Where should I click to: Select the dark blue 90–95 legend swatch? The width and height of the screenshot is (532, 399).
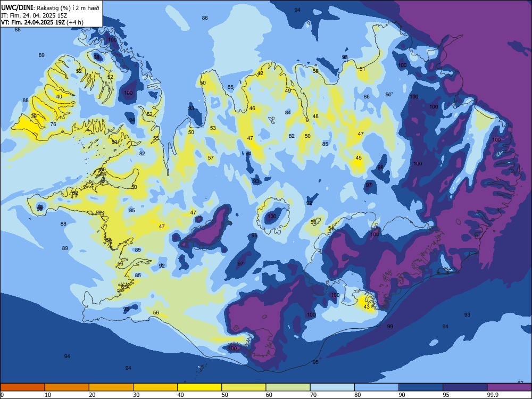tap(421, 387)
